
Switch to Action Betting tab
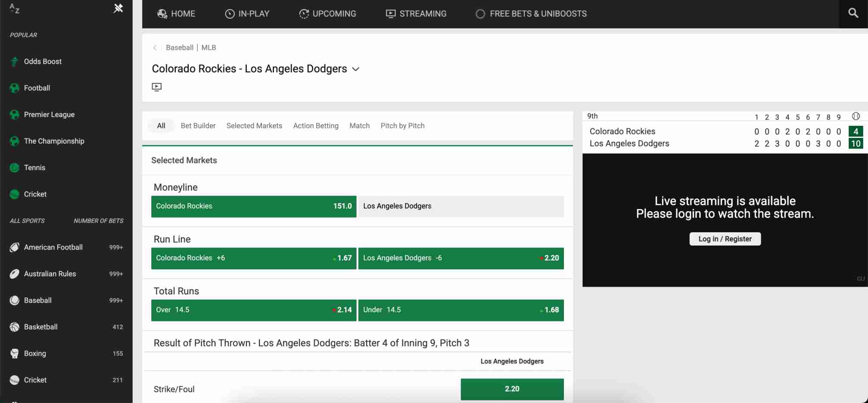point(316,126)
